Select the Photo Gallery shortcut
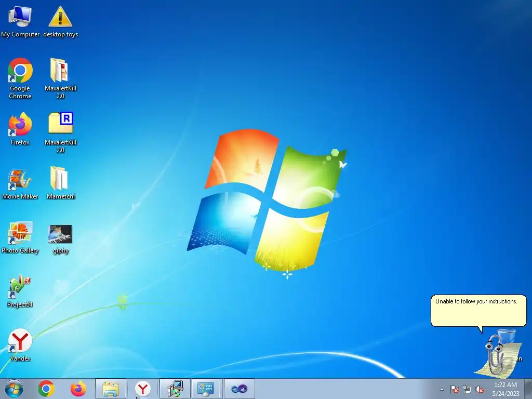The width and height of the screenshot is (532, 399). (20, 237)
